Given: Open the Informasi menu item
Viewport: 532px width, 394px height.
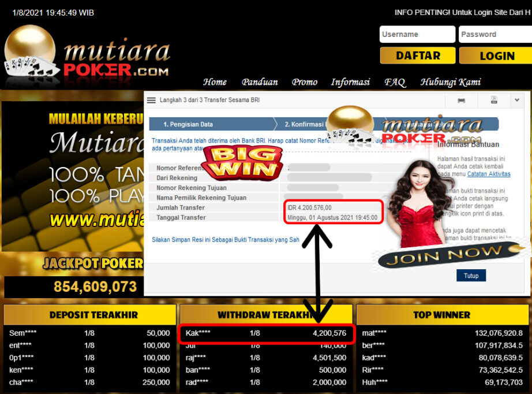Looking at the screenshot, I should [350, 82].
